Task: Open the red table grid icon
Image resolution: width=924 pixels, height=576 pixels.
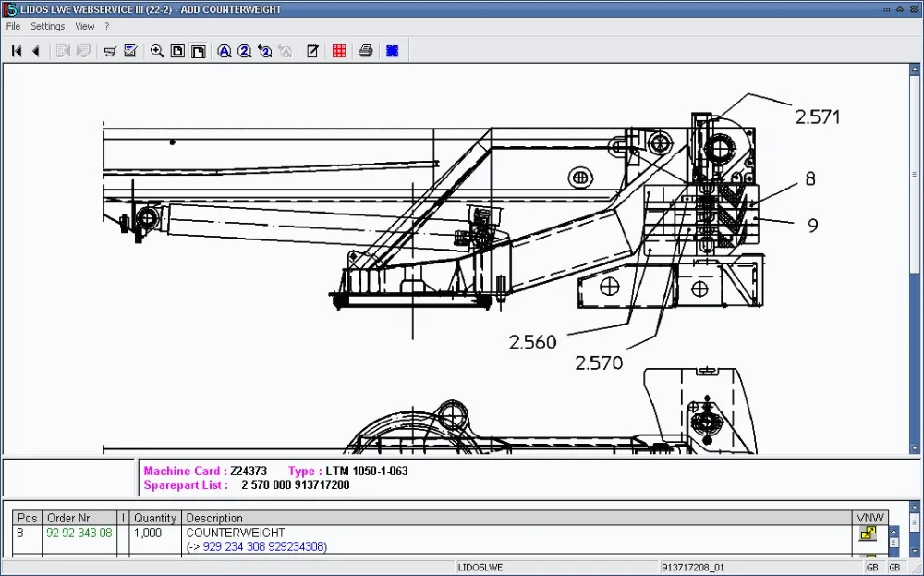Action: 338,51
